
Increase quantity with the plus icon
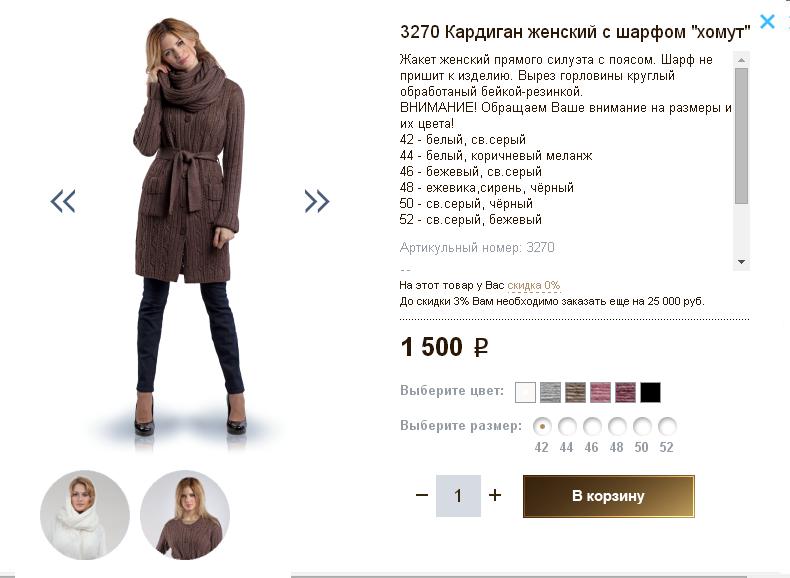pos(495,495)
